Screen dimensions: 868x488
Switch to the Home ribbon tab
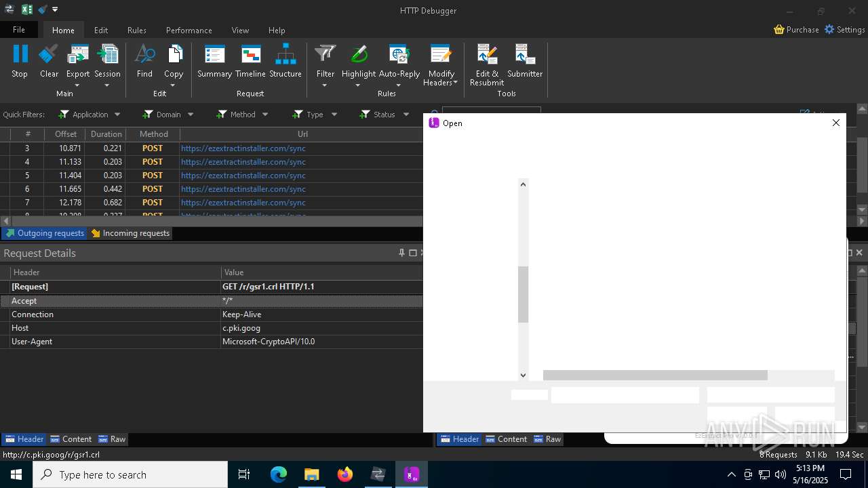[x=63, y=30]
